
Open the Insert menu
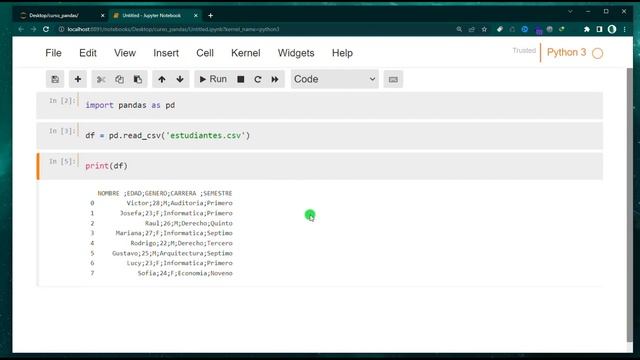click(166, 53)
